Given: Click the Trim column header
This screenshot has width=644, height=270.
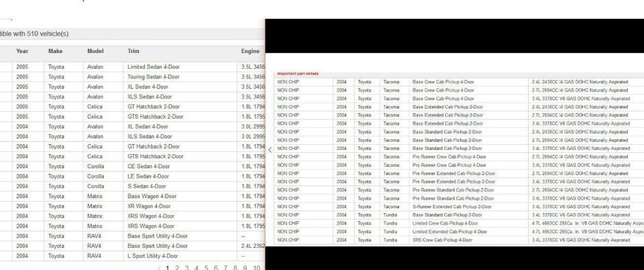Looking at the screenshot, I should [x=133, y=52].
